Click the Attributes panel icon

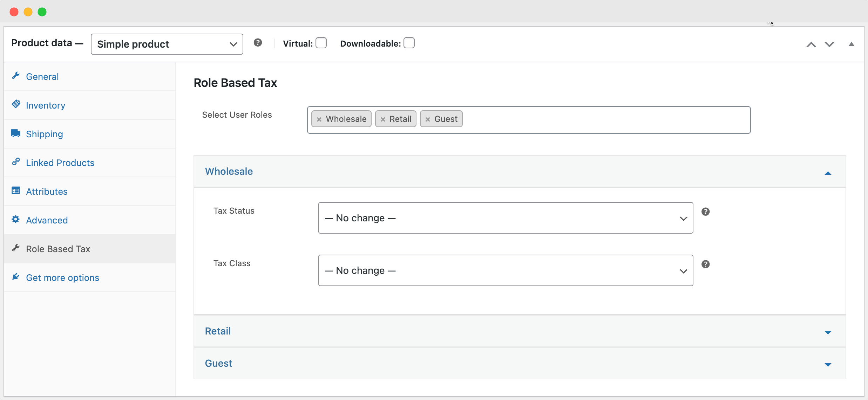(16, 190)
